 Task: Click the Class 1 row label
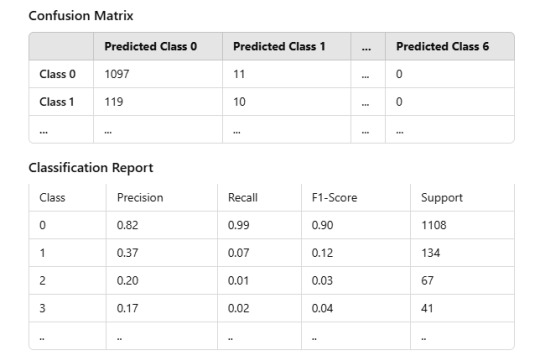click(57, 102)
